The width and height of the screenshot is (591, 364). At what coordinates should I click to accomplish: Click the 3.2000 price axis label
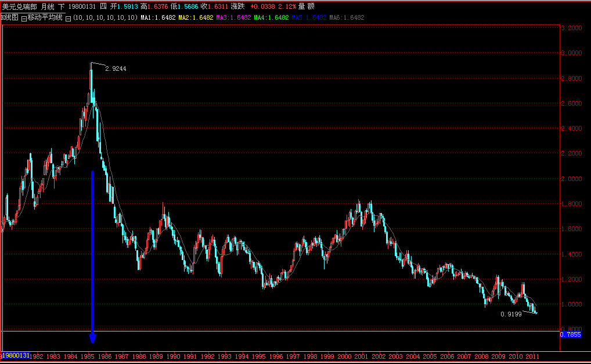[x=571, y=28]
